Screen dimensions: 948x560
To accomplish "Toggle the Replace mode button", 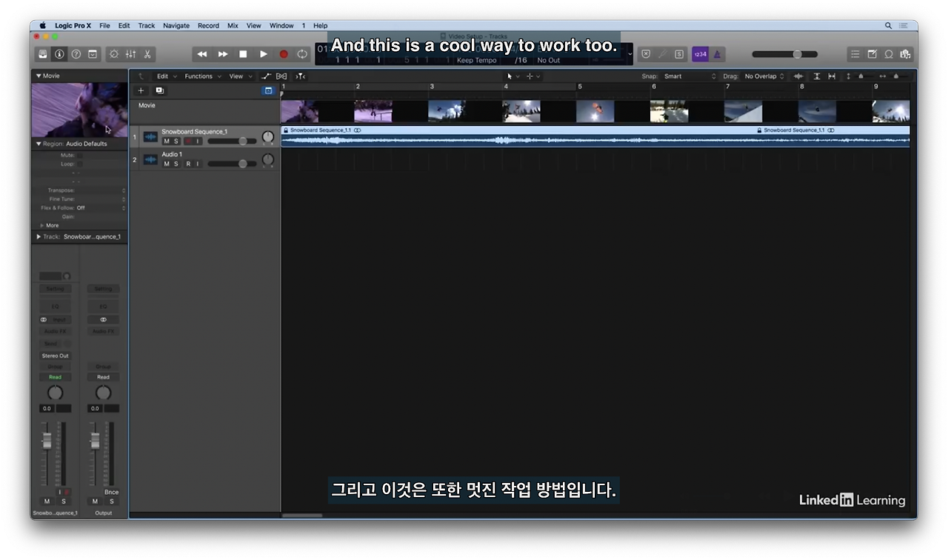I will pyautogui.click(x=646, y=54).
